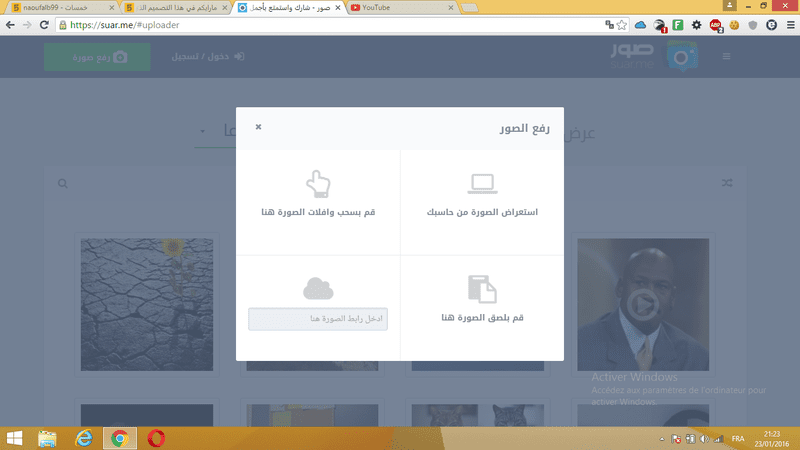The height and width of the screenshot is (450, 800).
Task: Go back in browser history
Action: (10, 25)
